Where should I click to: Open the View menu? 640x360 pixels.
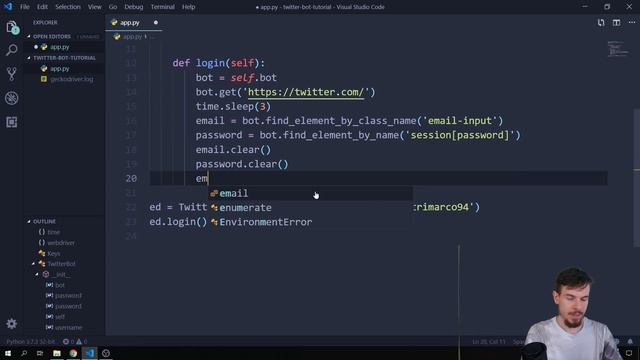[x=95, y=7]
